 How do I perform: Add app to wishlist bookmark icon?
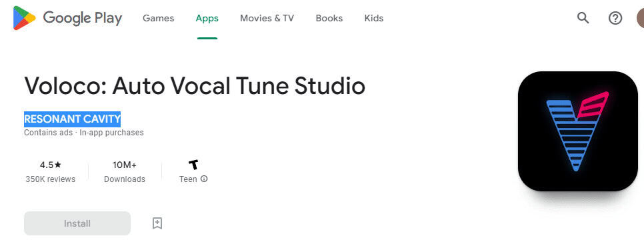coord(157,223)
